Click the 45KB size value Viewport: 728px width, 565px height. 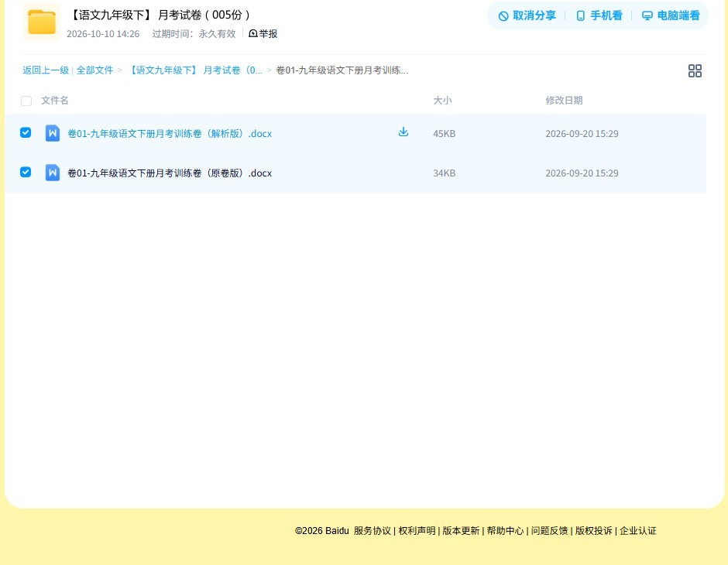point(445,134)
